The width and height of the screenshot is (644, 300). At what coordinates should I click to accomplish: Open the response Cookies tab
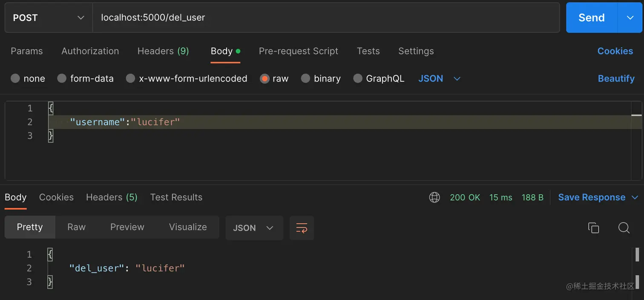(x=56, y=197)
